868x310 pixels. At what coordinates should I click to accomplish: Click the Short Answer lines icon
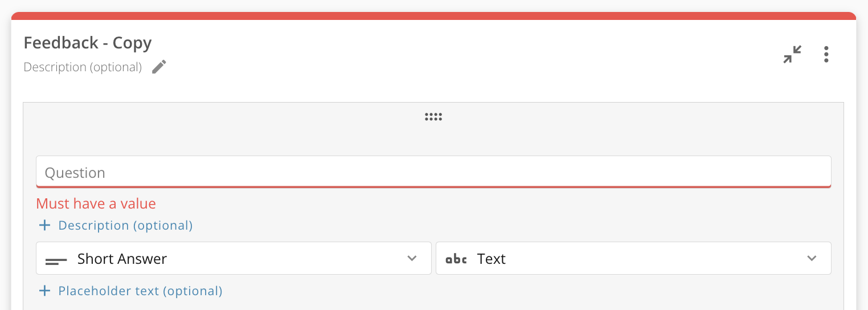tap(56, 260)
